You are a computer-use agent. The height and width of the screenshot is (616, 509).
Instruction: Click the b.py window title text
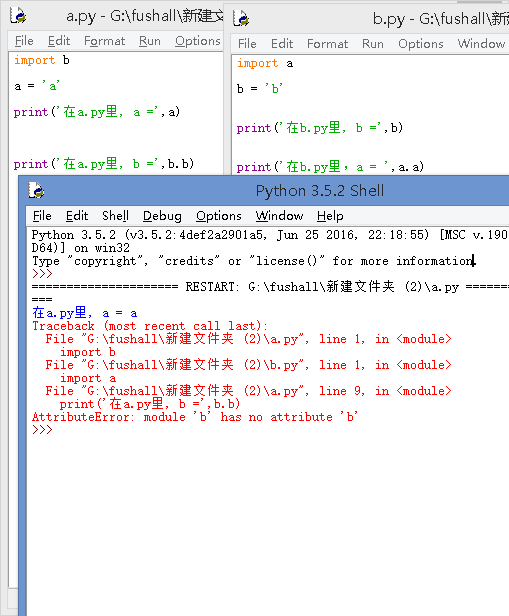point(440,19)
